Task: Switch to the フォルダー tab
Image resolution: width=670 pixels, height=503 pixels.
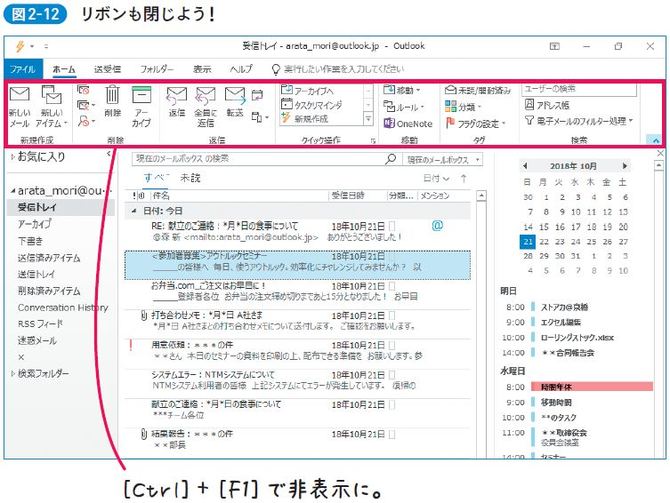Action: point(157,69)
